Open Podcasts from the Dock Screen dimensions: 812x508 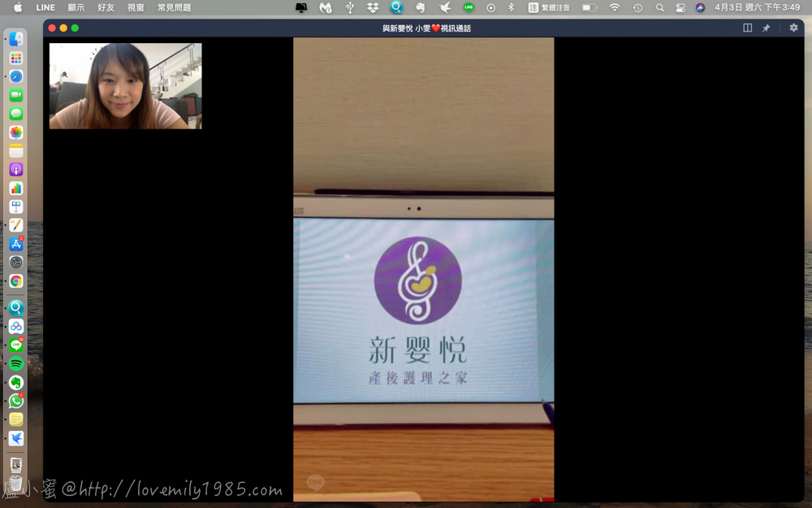tap(16, 170)
